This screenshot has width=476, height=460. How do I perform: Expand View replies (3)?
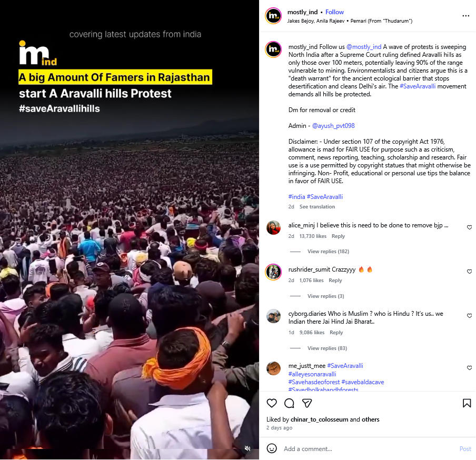[x=326, y=296]
